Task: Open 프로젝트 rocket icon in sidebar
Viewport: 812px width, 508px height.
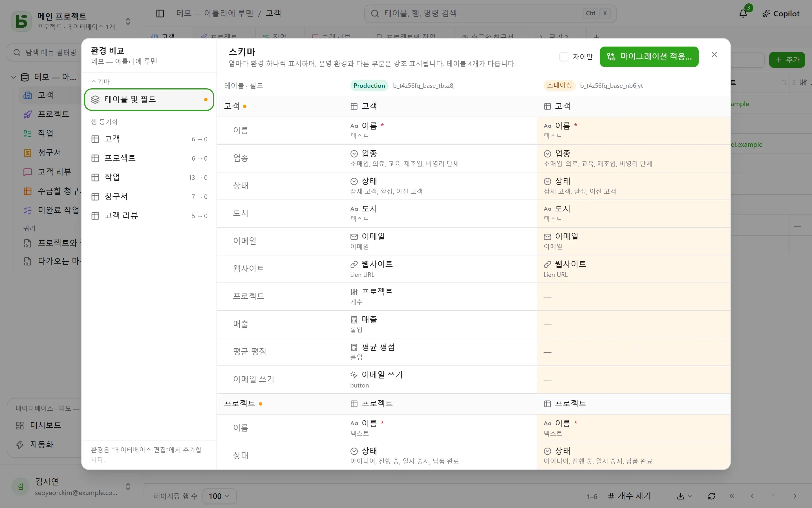Action: [x=28, y=114]
